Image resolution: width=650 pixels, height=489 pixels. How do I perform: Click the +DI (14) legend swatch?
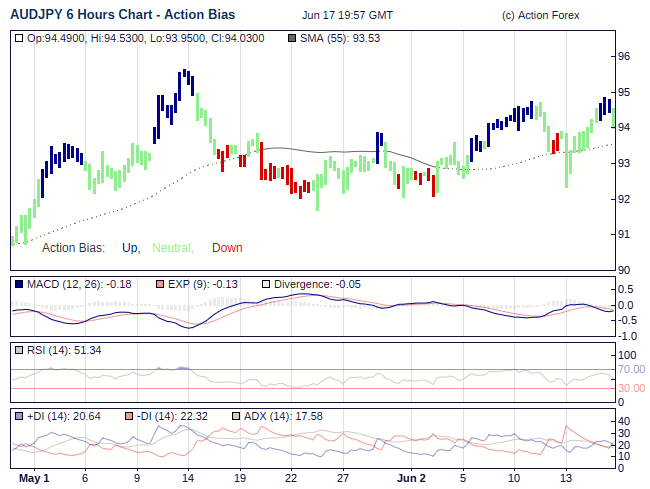(x=19, y=416)
